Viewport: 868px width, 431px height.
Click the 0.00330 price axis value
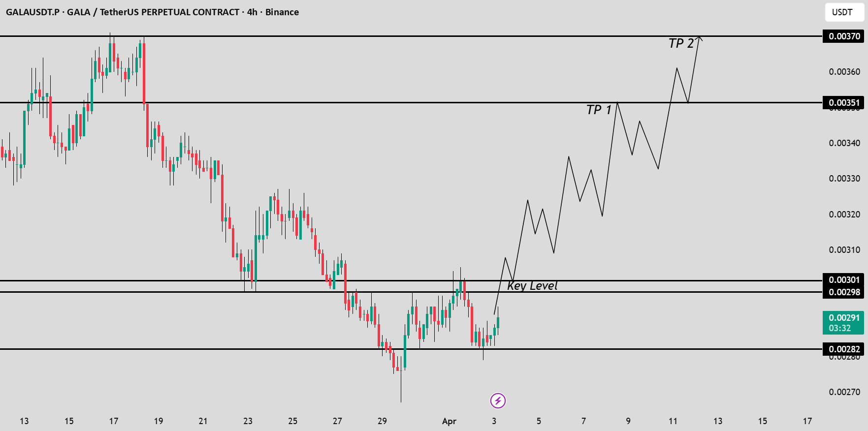[x=844, y=179]
